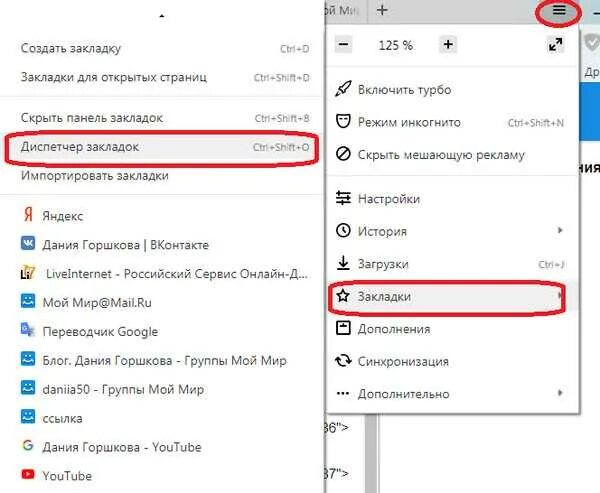Click the 125 % zoom value
The width and height of the screenshot is (600, 493).
[x=396, y=45]
